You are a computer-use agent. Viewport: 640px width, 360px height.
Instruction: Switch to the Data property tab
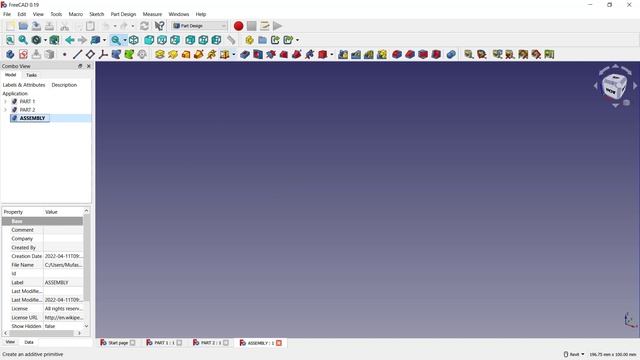click(29, 342)
